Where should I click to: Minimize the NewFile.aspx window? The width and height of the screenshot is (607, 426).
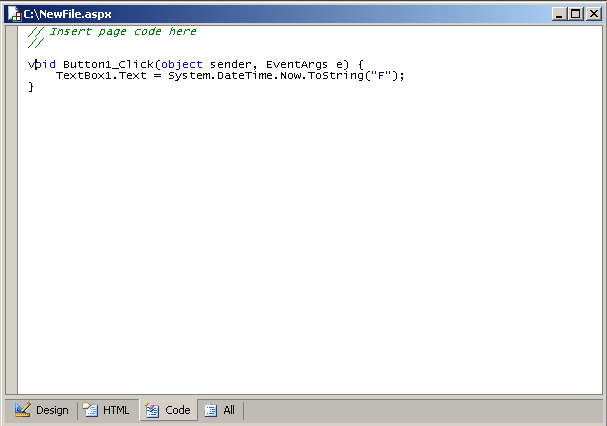pyautogui.click(x=559, y=14)
